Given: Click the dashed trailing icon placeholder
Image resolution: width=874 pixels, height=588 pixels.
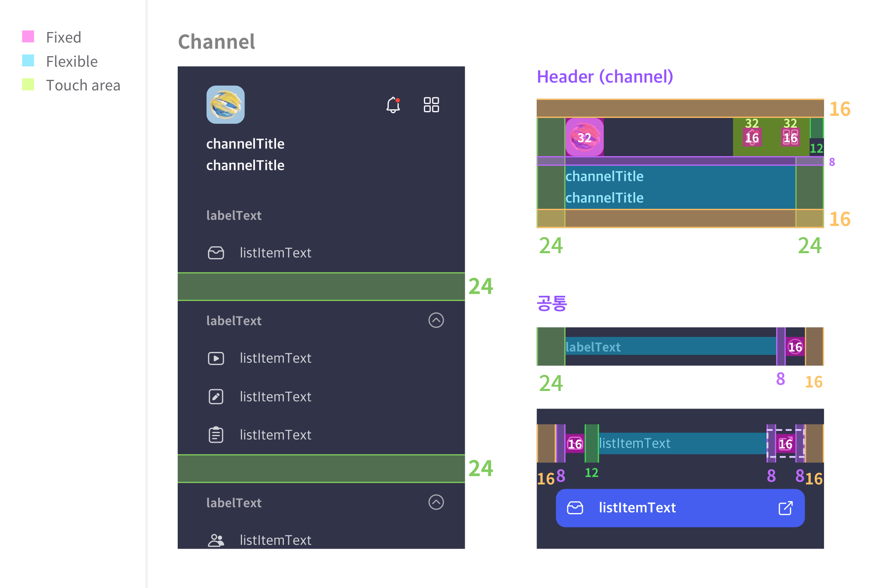Looking at the screenshot, I should coord(785,443).
